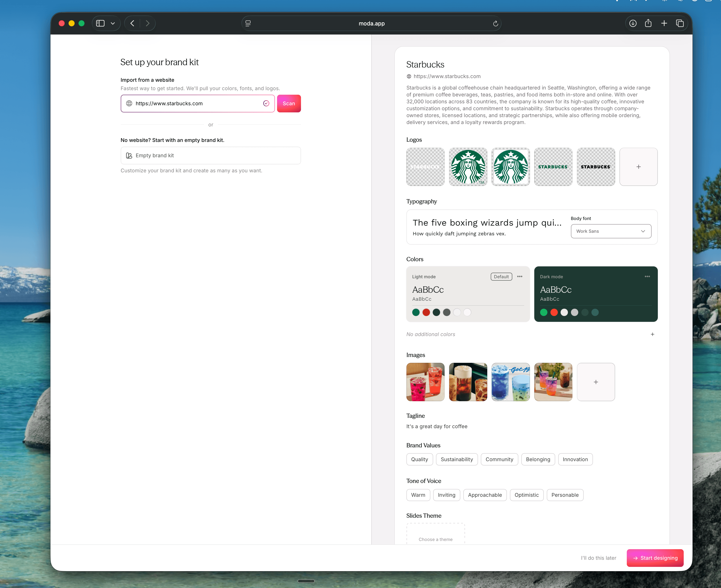
Task: Toggle the Safari sidebar icon
Action: (100, 23)
